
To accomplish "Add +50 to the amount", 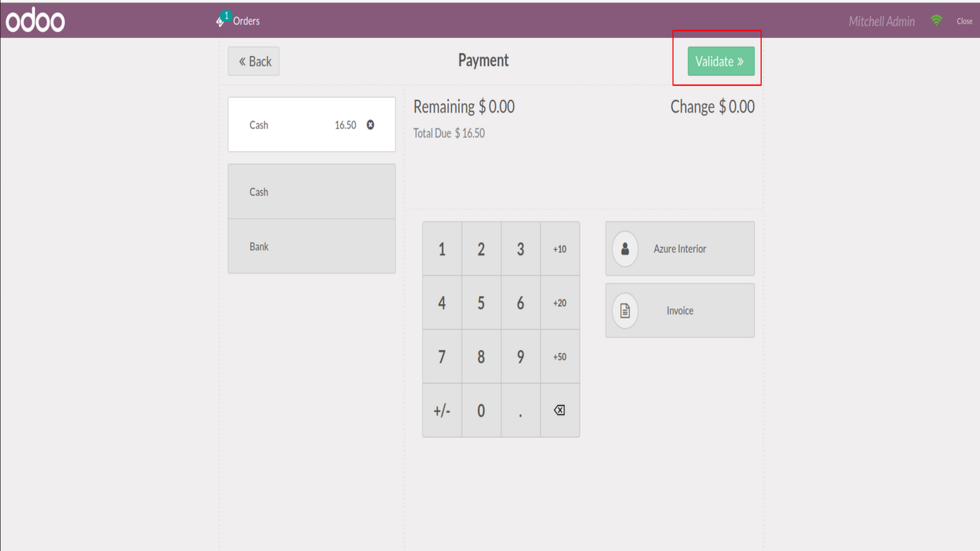I will (560, 357).
